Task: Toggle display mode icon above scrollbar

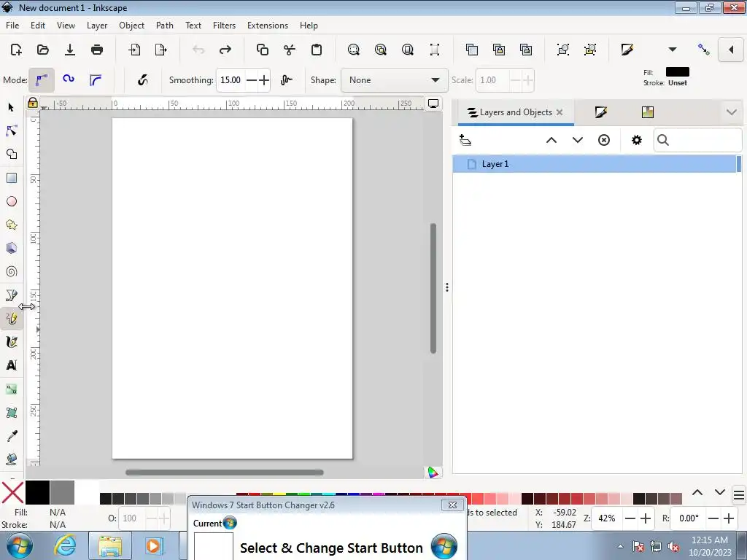Action: click(x=433, y=104)
